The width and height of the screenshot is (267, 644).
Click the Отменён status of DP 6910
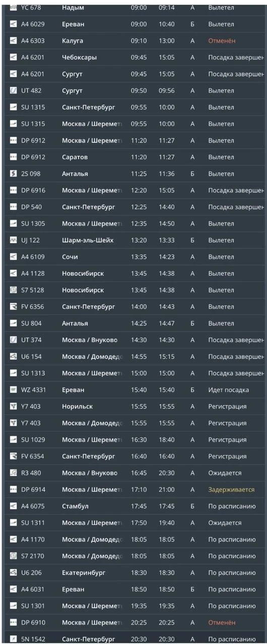(222, 622)
